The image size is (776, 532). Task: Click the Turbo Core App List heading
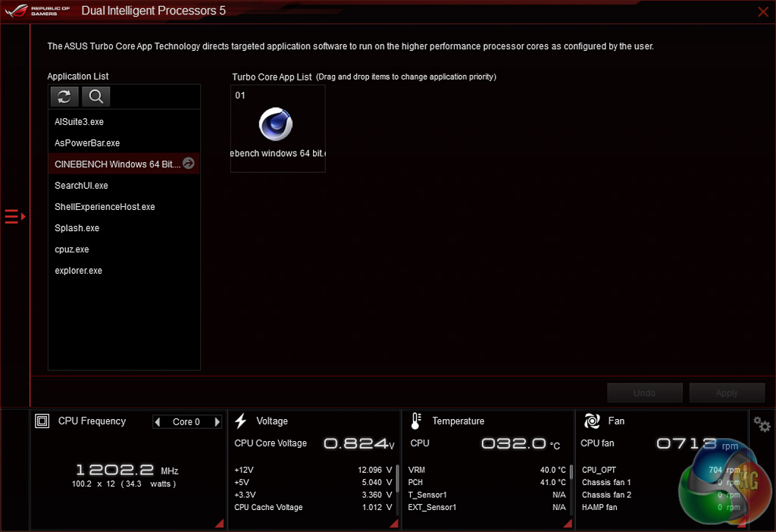pos(272,77)
